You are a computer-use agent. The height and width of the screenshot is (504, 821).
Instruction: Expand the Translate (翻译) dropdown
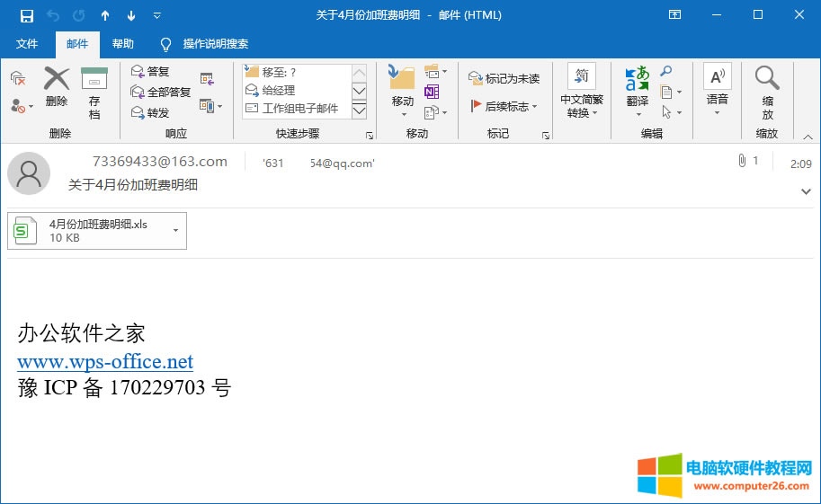pos(638,113)
